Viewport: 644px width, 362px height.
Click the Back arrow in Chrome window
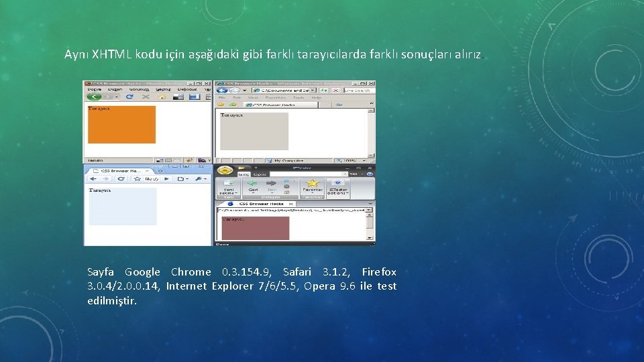(93, 178)
